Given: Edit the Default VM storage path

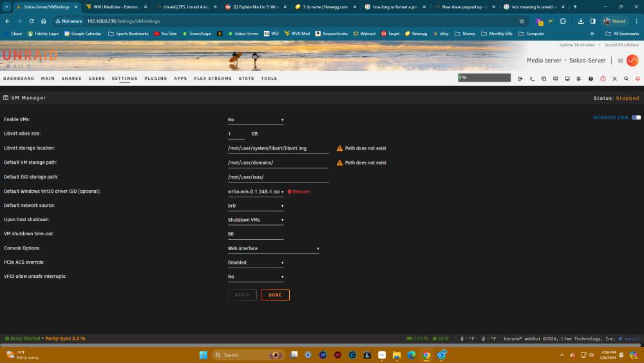Looking at the screenshot, I should pyautogui.click(x=278, y=162).
